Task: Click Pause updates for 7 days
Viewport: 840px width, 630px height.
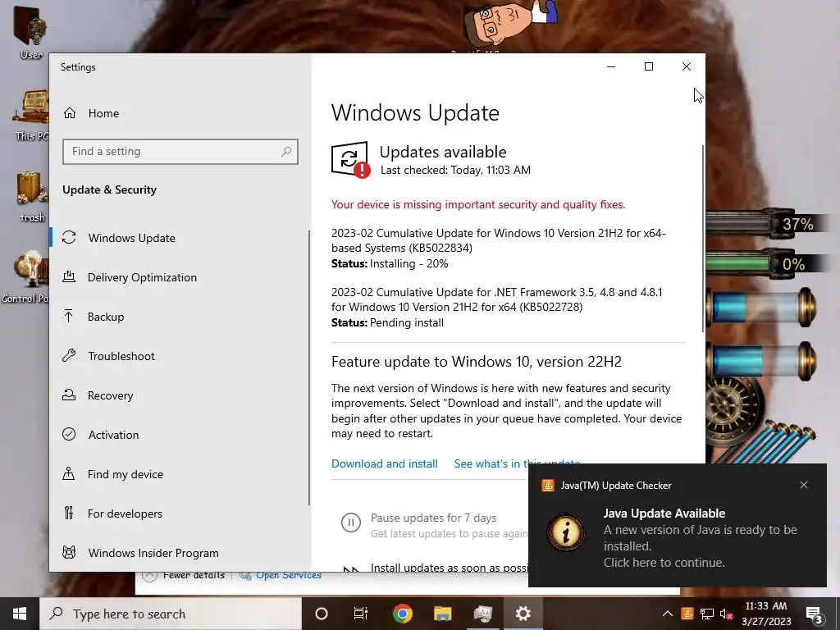Action: coord(433,518)
